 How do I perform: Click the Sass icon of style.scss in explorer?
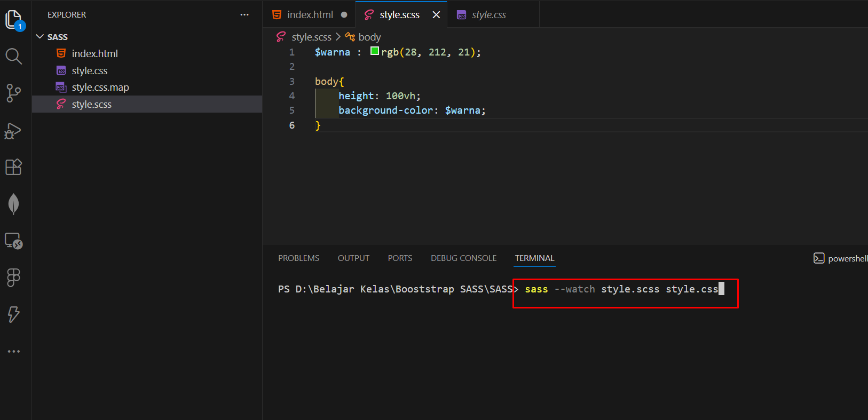(x=61, y=104)
